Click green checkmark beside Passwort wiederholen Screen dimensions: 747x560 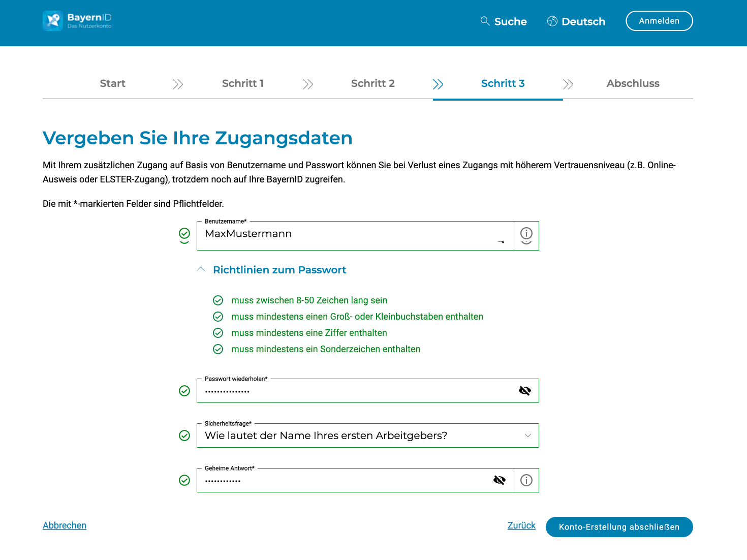(184, 391)
